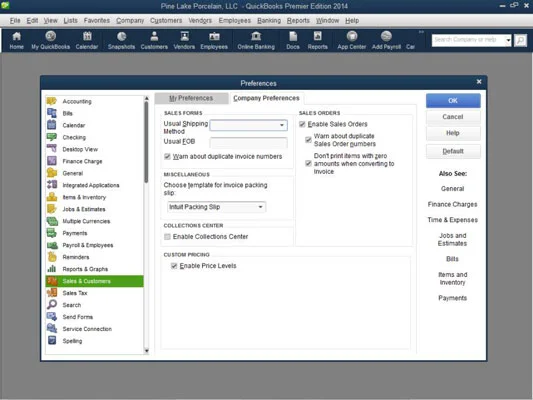Image resolution: width=533 pixels, height=400 pixels.
Task: Select Spelling preferences category
Action: point(94,341)
